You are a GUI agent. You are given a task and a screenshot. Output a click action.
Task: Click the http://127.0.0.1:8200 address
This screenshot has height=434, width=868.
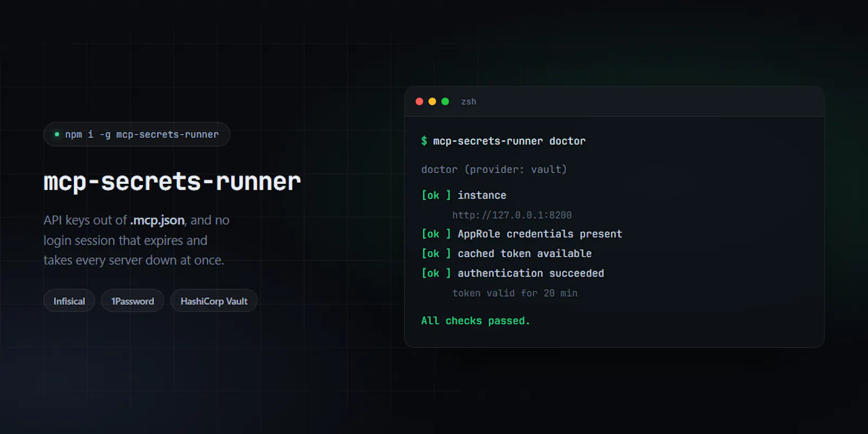point(512,215)
